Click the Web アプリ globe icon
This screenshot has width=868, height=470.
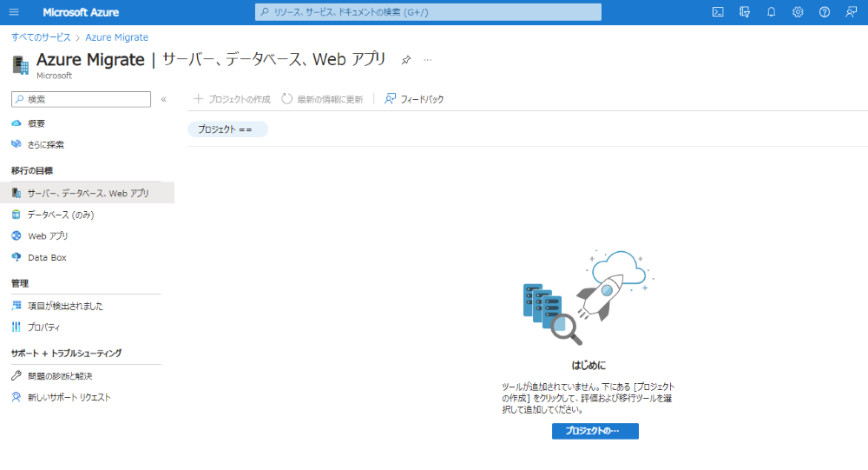[16, 235]
